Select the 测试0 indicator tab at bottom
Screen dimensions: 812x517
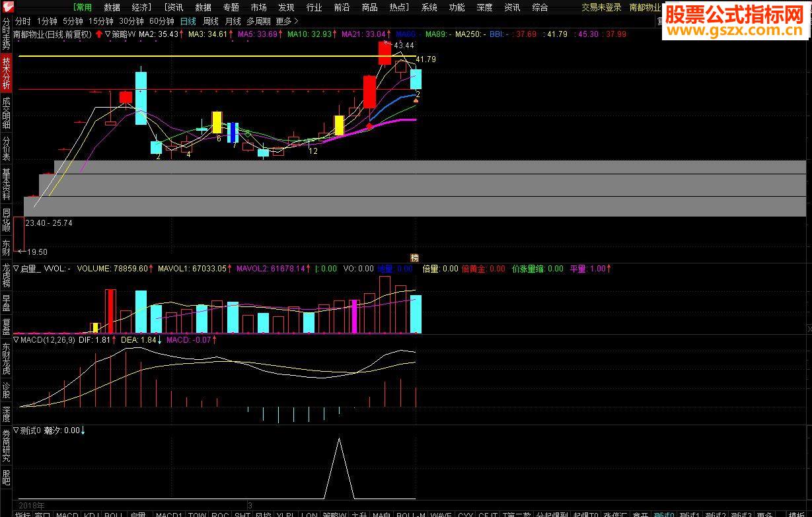click(664, 514)
